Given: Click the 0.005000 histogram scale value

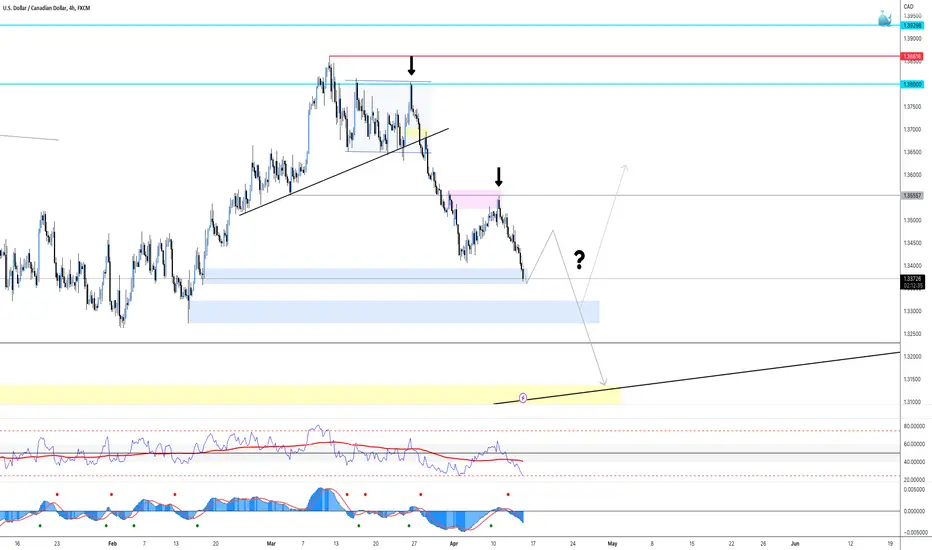Looking at the screenshot, I should [x=914, y=490].
